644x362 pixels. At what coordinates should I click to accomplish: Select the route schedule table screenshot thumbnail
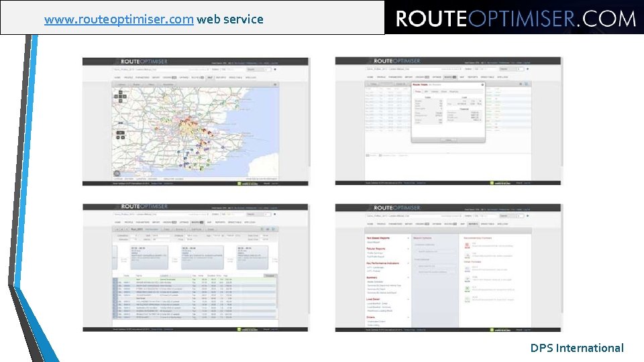coord(195,267)
